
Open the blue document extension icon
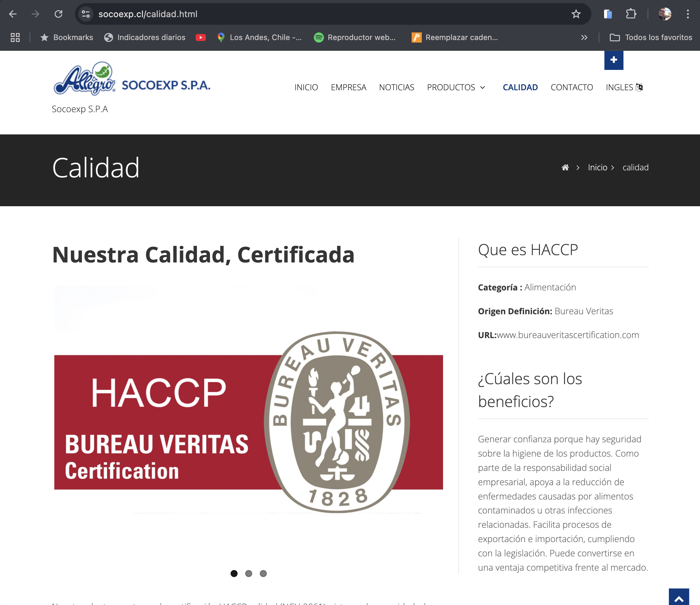pos(608,14)
